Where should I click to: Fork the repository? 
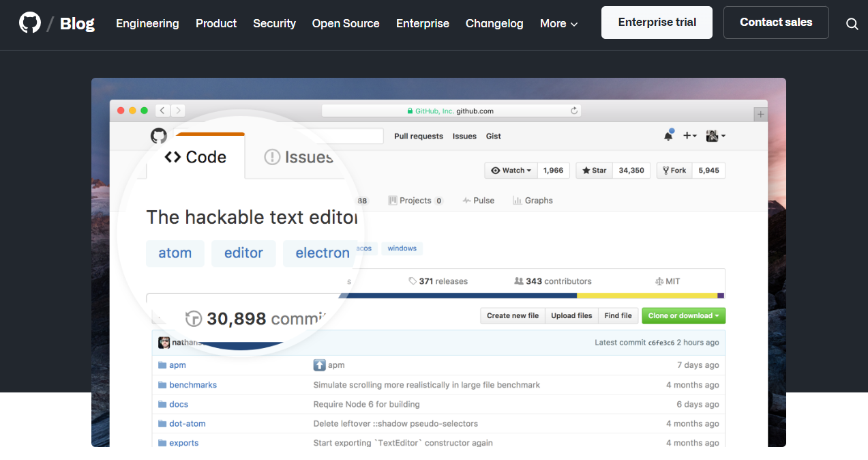(674, 170)
